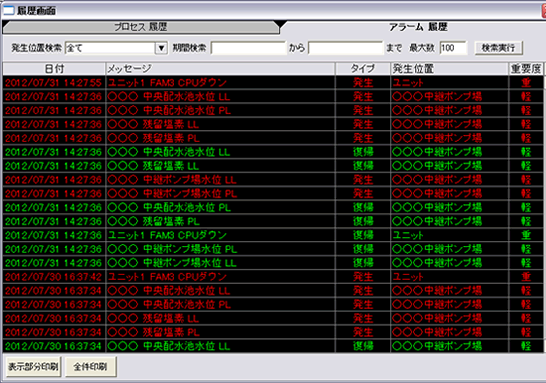Run search with 検索実行 button
546x383 pixels.
(x=499, y=48)
